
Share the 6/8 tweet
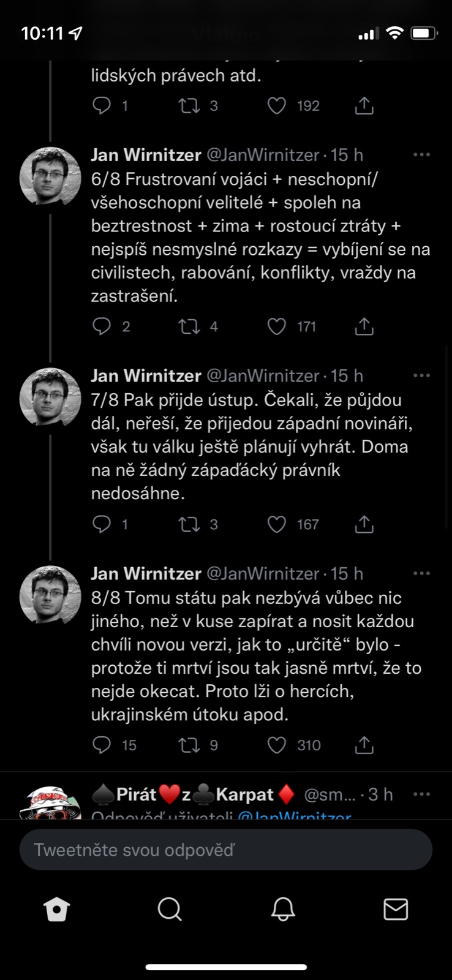coord(364,326)
